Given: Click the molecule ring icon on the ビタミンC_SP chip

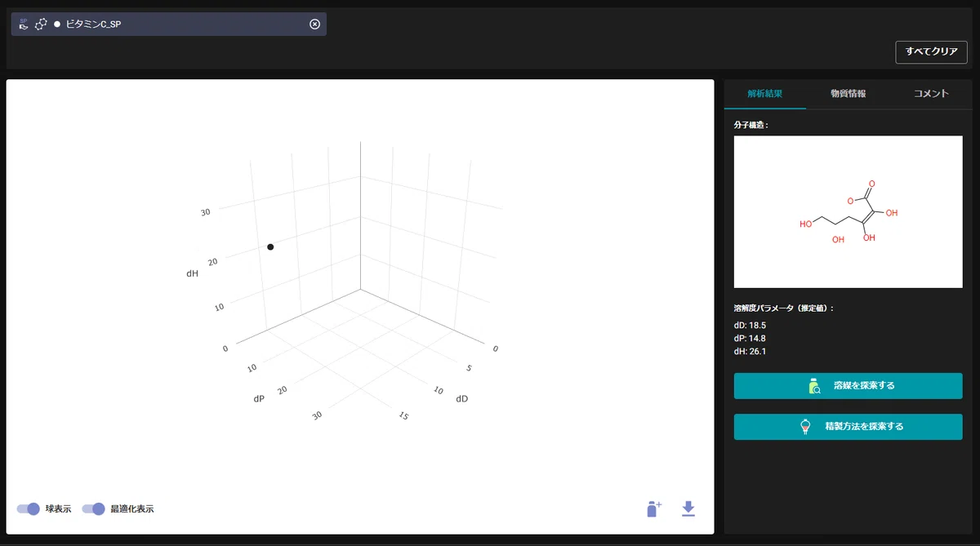Looking at the screenshot, I should click(40, 24).
